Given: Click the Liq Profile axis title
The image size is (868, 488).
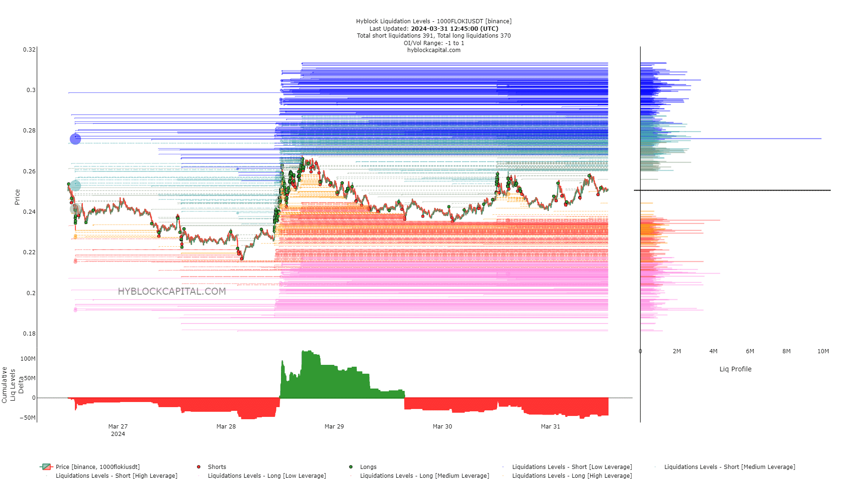Looking at the screenshot, I should 735,369.
